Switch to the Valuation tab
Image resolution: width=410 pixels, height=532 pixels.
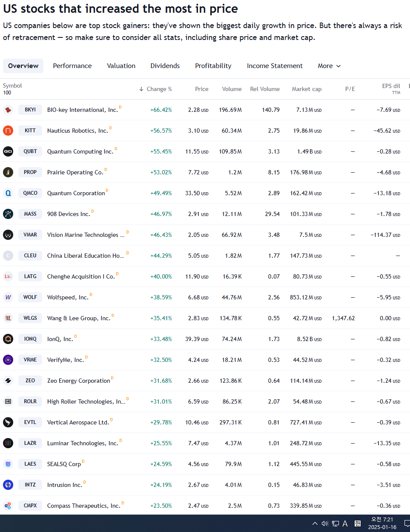(x=121, y=66)
